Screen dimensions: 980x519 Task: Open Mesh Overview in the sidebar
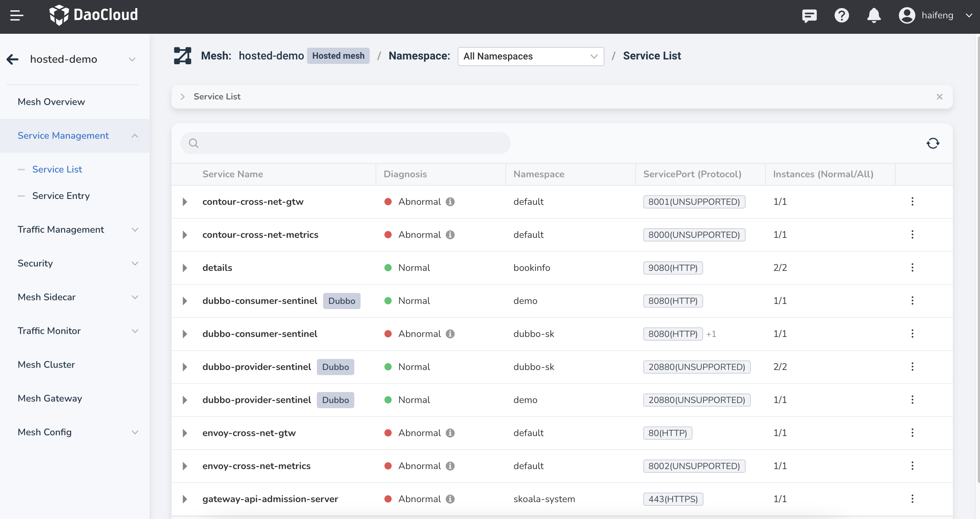74,102
